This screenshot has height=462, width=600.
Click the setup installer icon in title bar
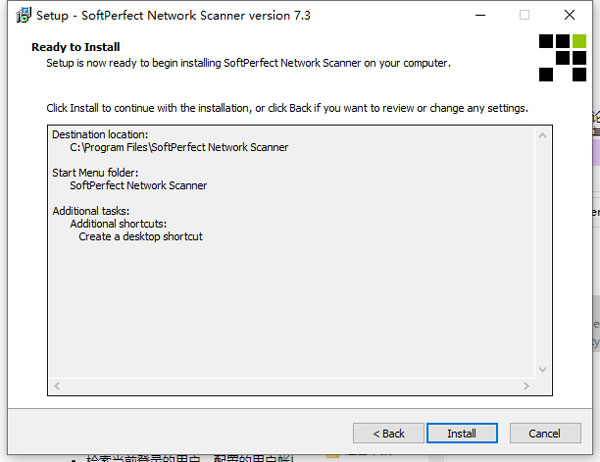[20, 16]
